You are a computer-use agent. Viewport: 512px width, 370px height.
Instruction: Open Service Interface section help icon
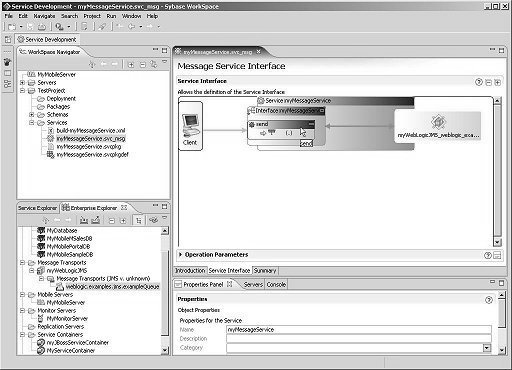click(479, 82)
